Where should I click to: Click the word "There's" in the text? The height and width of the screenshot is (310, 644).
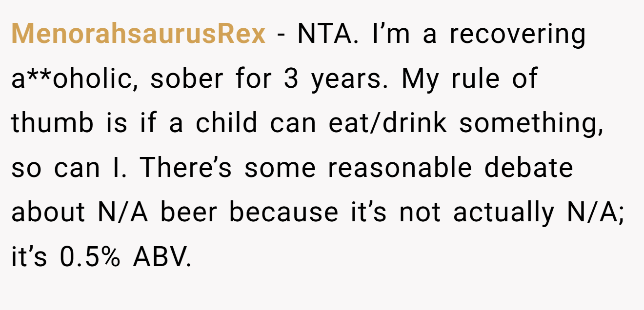(187, 168)
